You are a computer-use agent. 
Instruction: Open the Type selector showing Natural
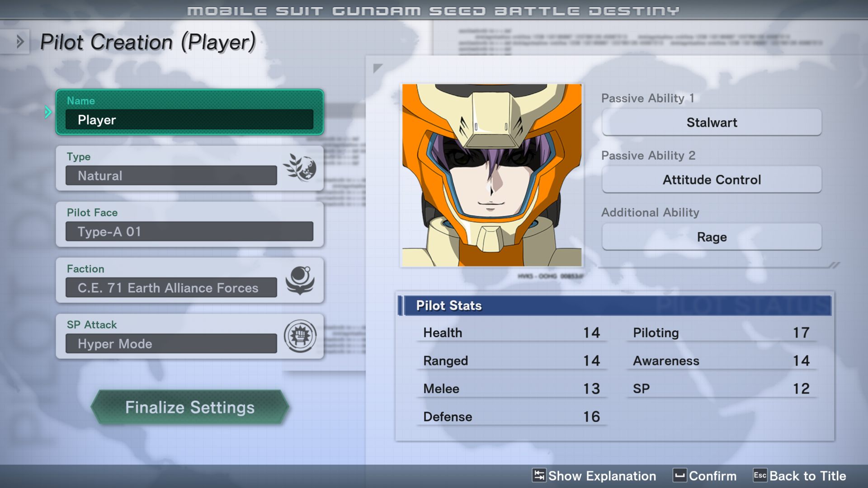coord(171,176)
